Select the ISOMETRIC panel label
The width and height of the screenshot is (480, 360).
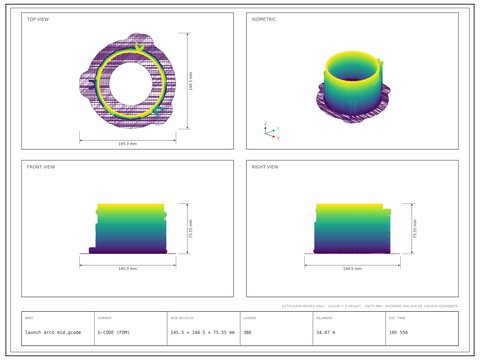(264, 19)
